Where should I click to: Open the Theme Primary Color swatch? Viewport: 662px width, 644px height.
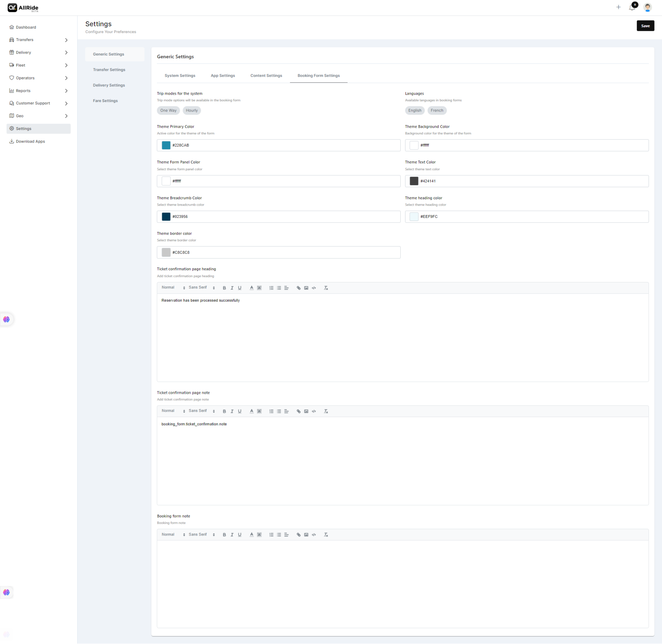pos(165,145)
